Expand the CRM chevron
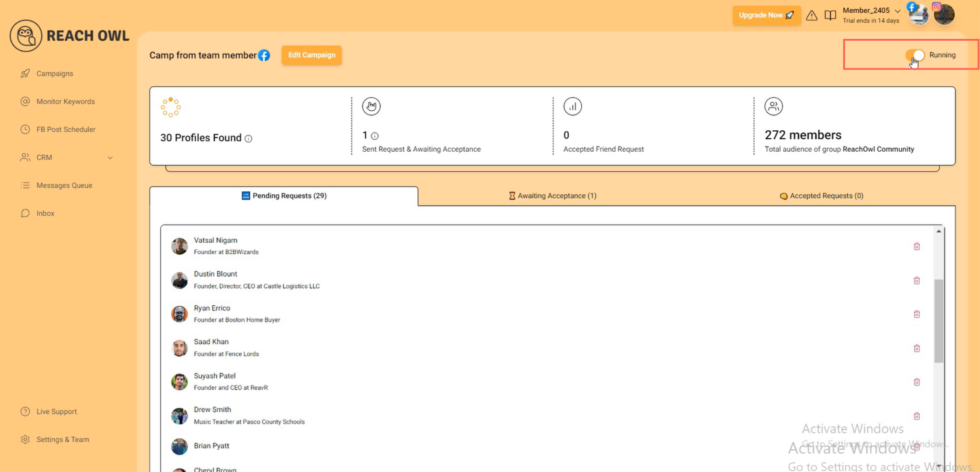This screenshot has width=980, height=472. point(110,157)
